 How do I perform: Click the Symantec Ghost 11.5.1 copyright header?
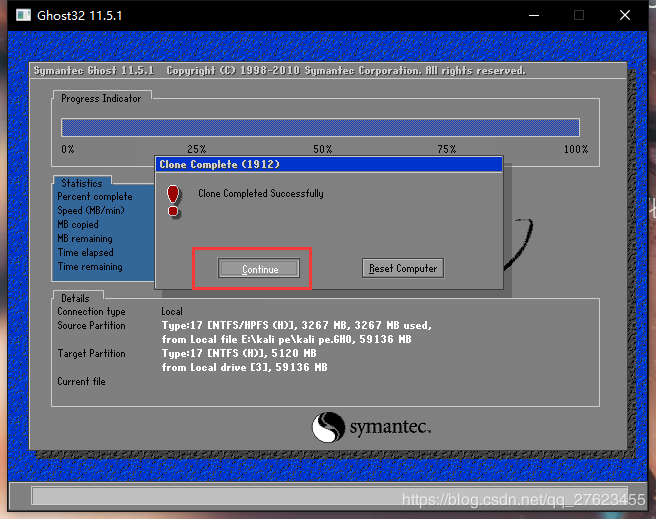[279, 71]
